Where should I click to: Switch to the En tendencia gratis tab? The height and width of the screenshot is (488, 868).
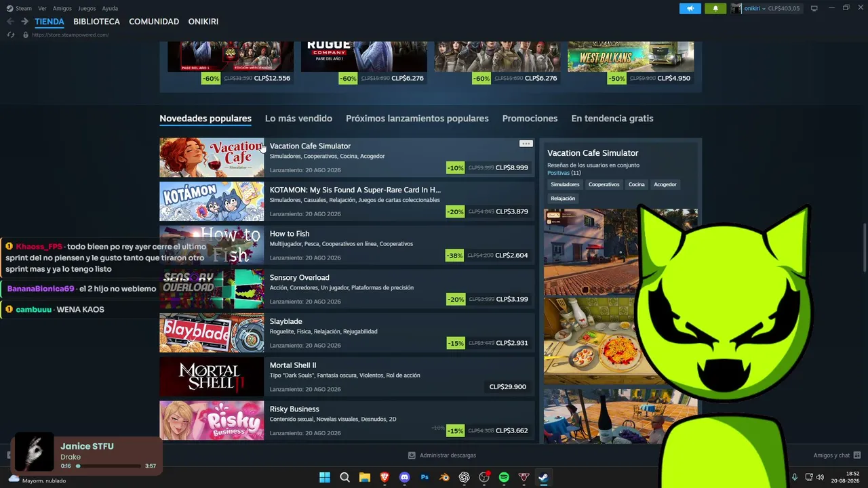pos(612,119)
